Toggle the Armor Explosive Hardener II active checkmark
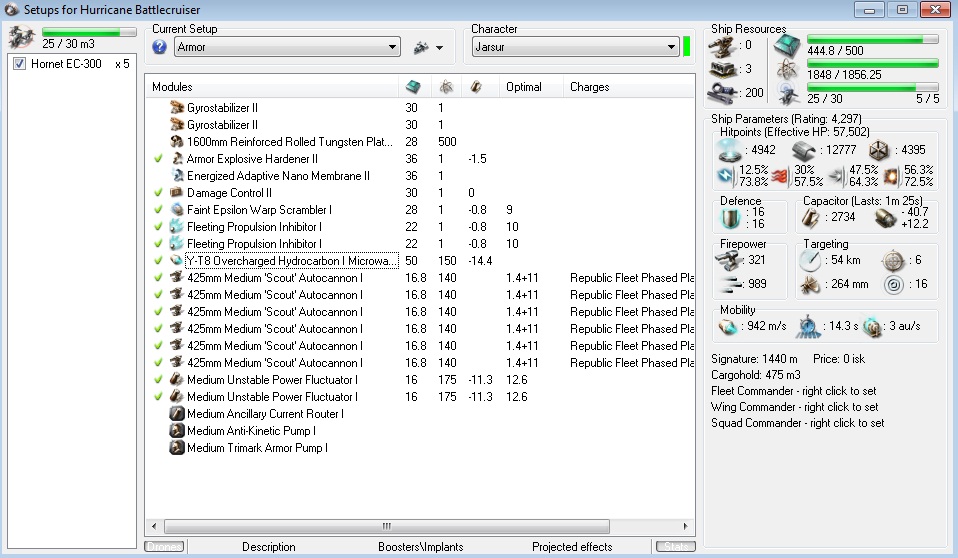The image size is (958, 558). click(x=158, y=159)
